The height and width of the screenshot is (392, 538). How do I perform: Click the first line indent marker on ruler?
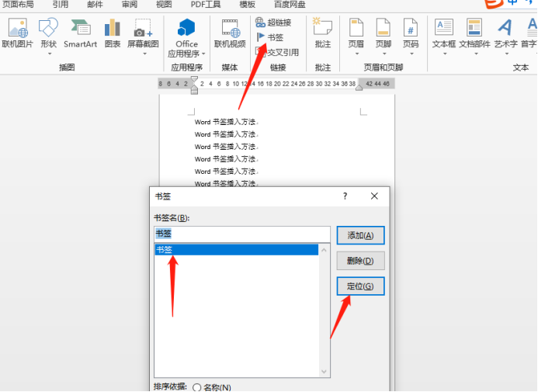[194, 80]
